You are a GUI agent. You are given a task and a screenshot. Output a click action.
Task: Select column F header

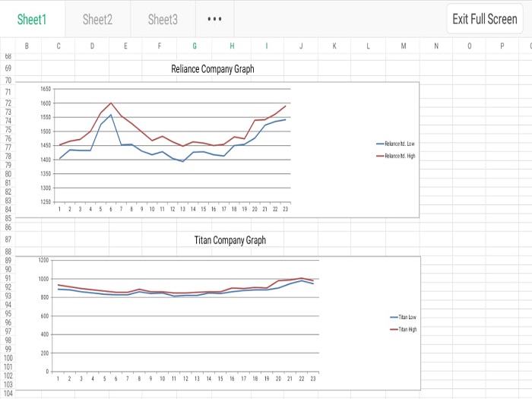pos(160,46)
